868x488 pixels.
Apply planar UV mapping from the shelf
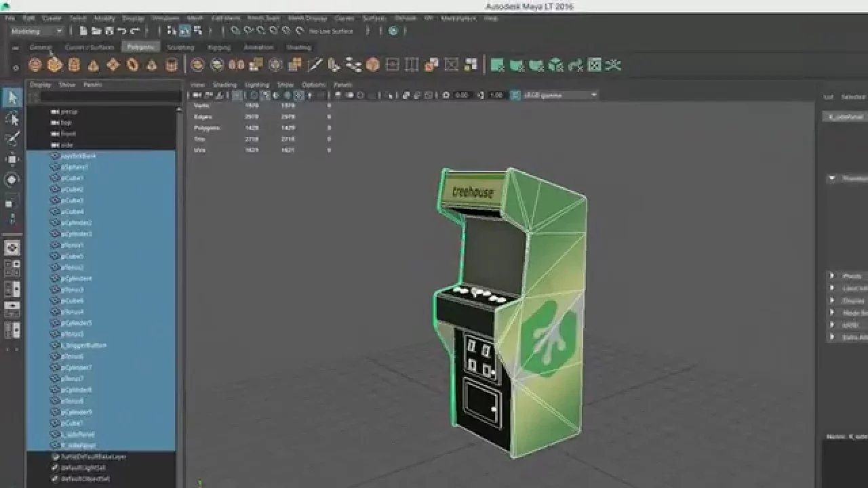[x=497, y=65]
